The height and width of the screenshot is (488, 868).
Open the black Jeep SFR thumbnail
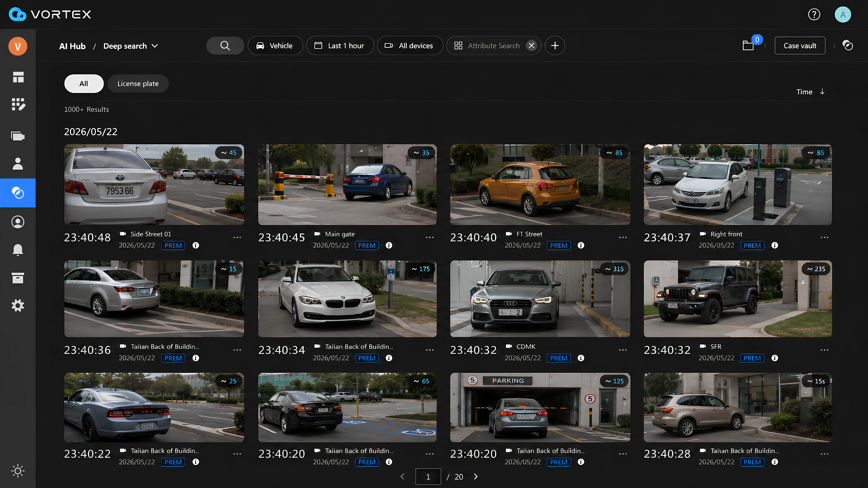coord(738,299)
